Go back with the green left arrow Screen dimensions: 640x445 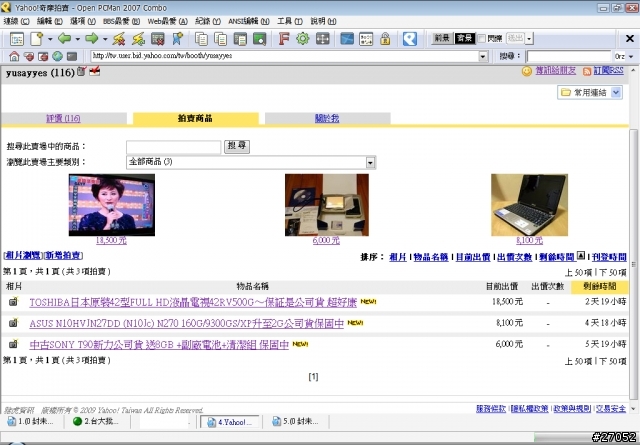click(x=64, y=38)
